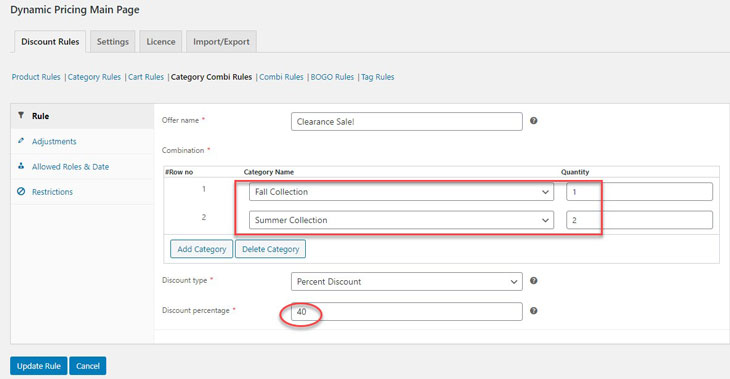Go to Combi Rules
This screenshot has height=379, width=730.
pyautogui.click(x=281, y=77)
